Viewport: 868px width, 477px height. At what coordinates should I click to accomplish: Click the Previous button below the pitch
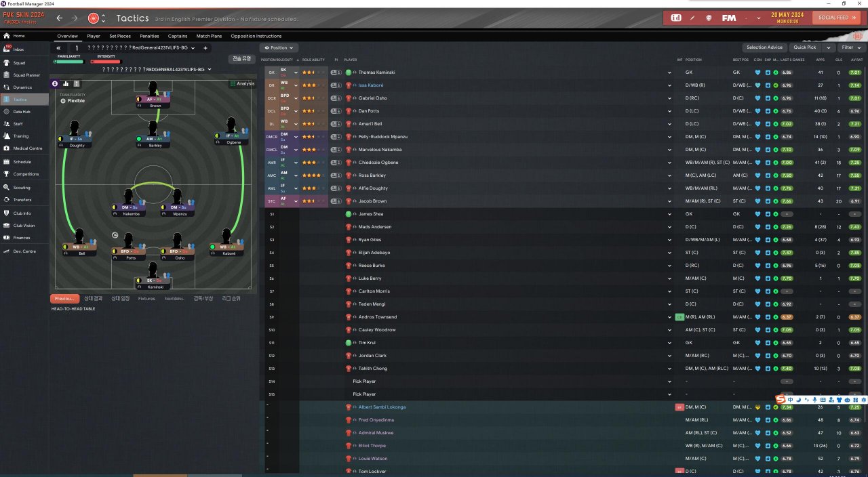pos(64,299)
